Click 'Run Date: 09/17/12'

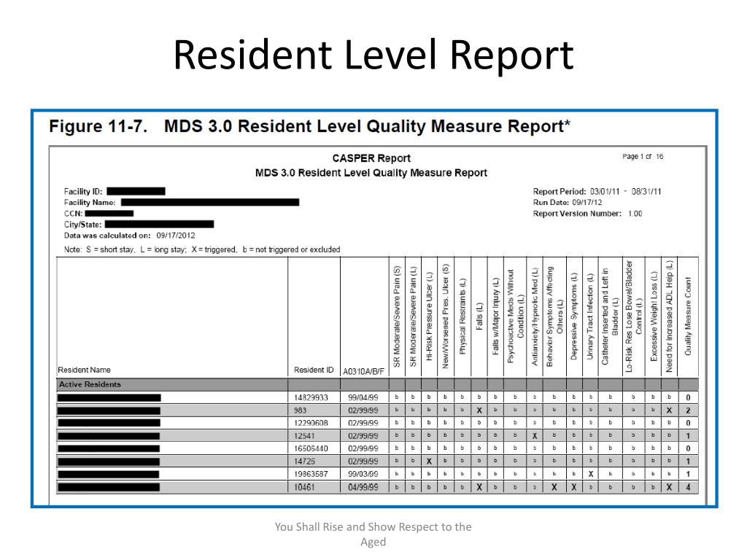[568, 203]
